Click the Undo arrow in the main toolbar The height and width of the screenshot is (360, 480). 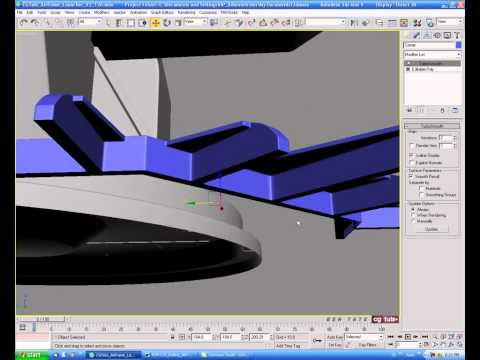click(23, 22)
